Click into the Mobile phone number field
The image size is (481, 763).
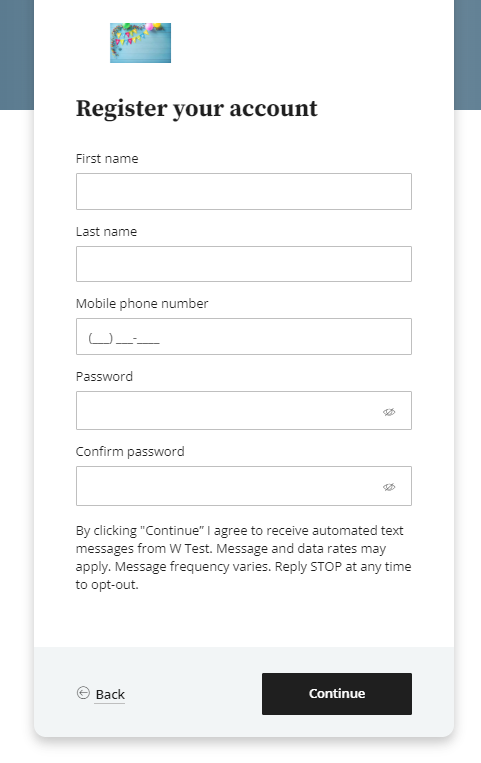coord(243,336)
